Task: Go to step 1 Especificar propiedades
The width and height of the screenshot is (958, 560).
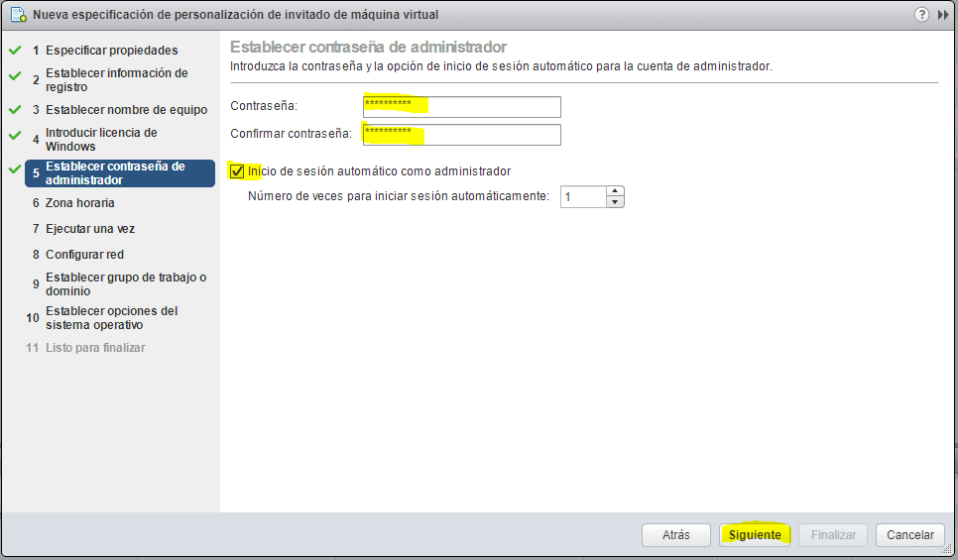Action: 111,51
